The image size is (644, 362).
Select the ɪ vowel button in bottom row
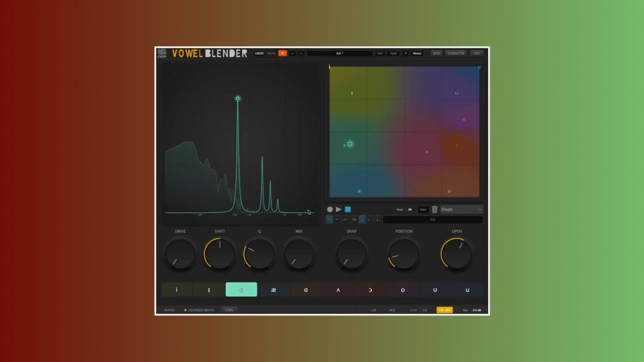(209, 289)
